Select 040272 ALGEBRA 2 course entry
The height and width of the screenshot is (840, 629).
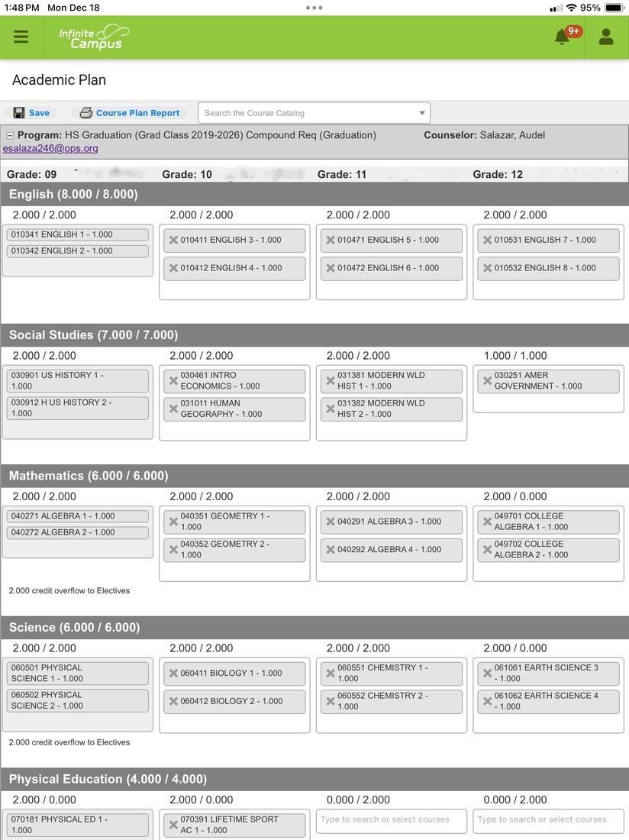point(78,532)
